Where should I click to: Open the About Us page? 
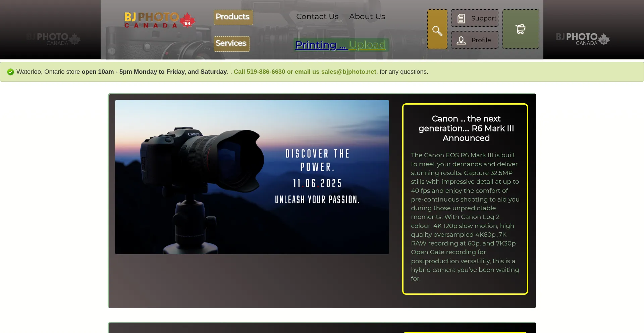click(x=367, y=16)
